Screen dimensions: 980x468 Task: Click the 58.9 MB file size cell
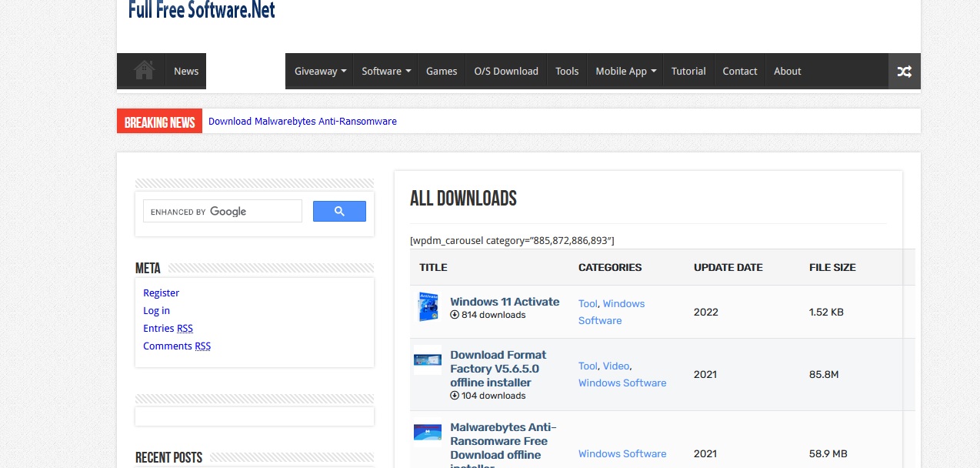tap(828, 453)
